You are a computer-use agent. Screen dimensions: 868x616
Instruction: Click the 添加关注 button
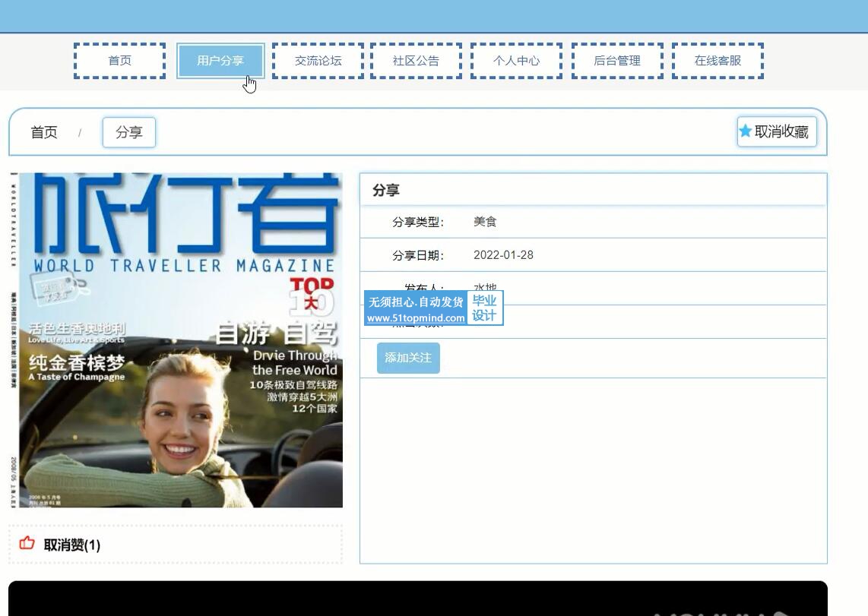tap(408, 358)
